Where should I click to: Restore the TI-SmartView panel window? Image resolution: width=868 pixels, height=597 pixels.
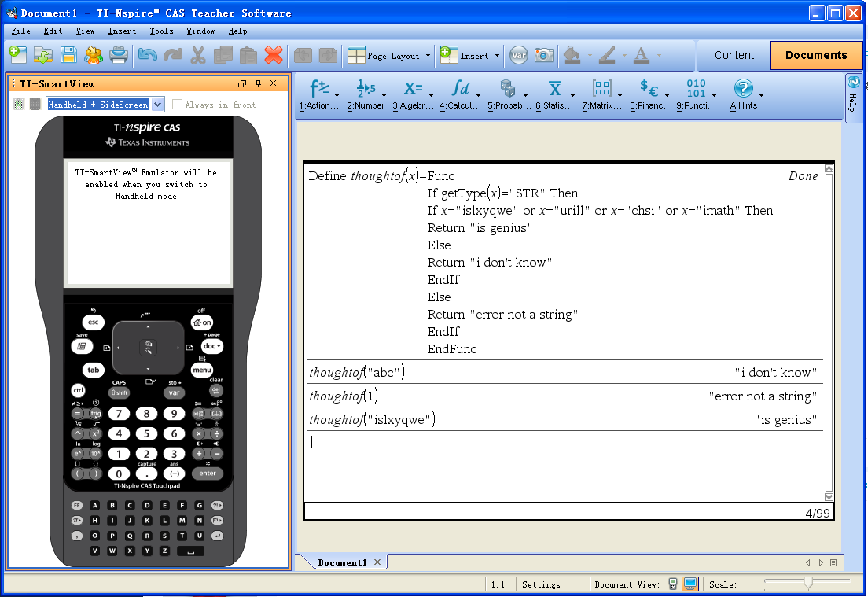click(242, 83)
